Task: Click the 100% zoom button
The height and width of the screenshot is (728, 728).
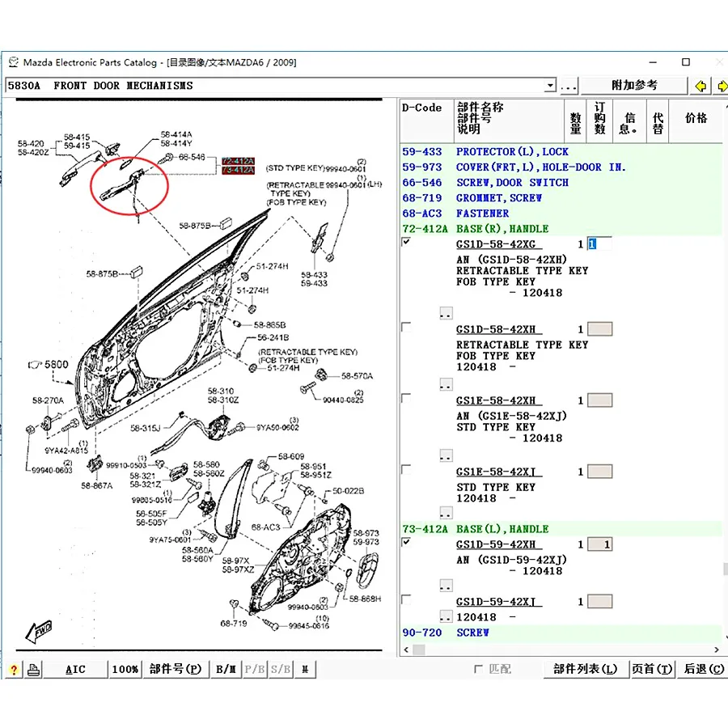Action: 125,670
